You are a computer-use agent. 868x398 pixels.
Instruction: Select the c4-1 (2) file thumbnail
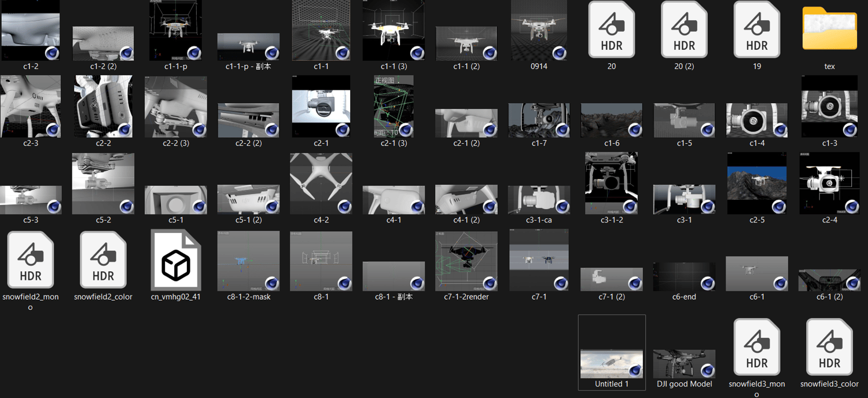pyautogui.click(x=466, y=200)
